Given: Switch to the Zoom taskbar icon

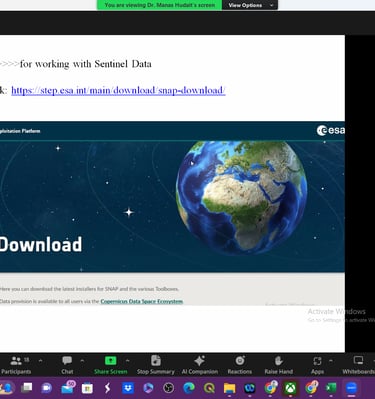Looking at the screenshot, I should point(351,388).
